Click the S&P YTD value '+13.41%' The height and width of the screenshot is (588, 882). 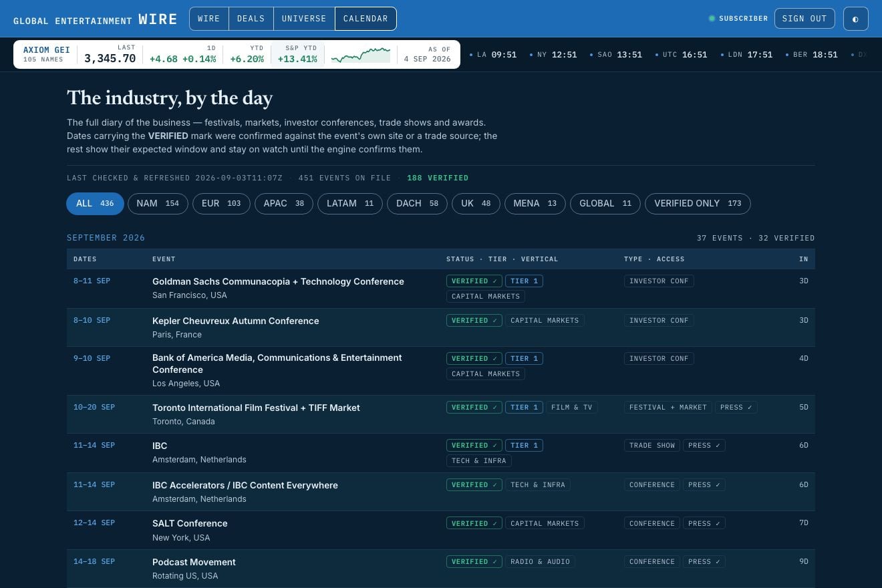[x=297, y=59]
